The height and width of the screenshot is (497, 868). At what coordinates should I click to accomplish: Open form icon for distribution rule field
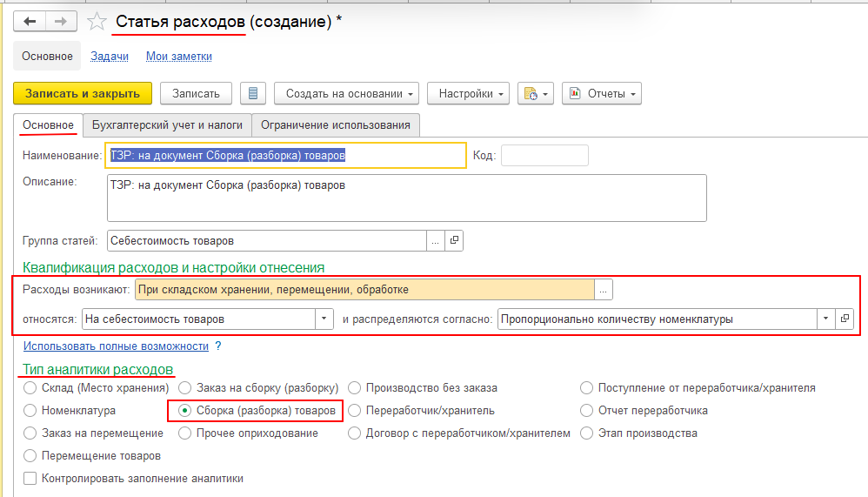pos(844,319)
